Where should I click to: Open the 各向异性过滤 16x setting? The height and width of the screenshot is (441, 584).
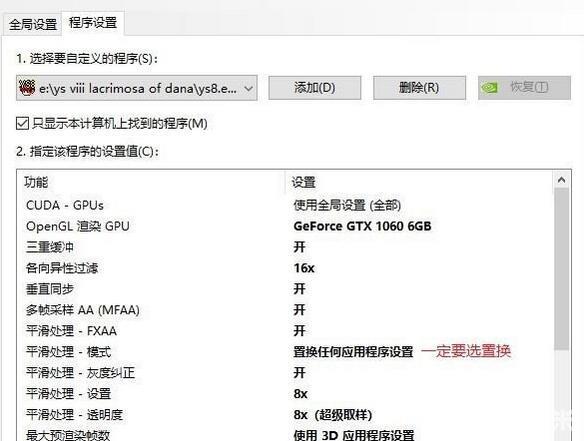[304, 268]
